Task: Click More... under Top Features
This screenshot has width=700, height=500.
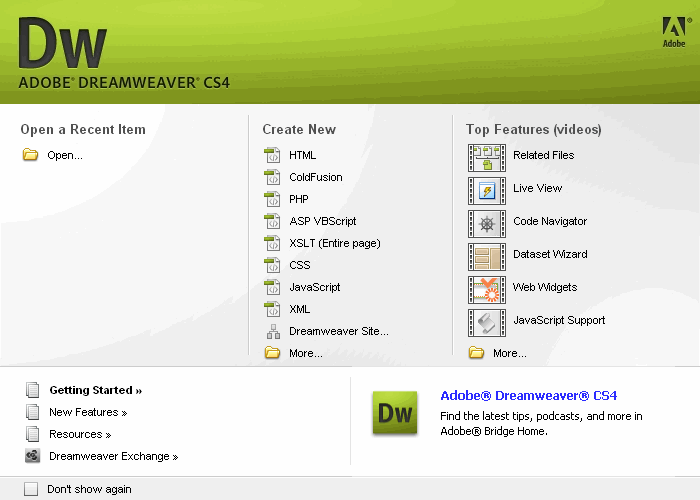Action: [510, 353]
